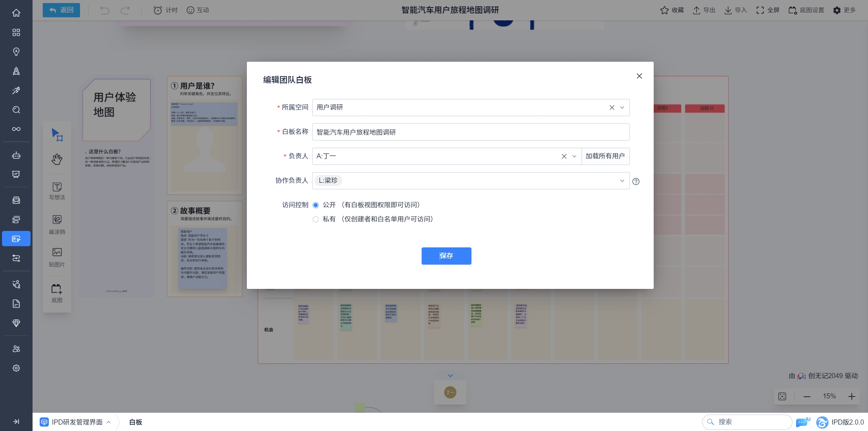The image size is (868, 431).
Task: Expand the 所属空间 dropdown arrow
Action: click(x=622, y=107)
